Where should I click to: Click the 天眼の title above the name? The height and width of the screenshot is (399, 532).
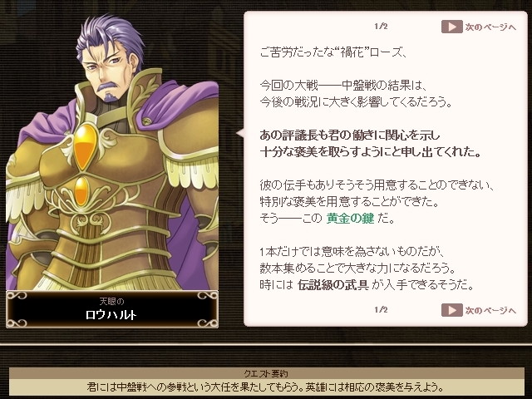(111, 301)
